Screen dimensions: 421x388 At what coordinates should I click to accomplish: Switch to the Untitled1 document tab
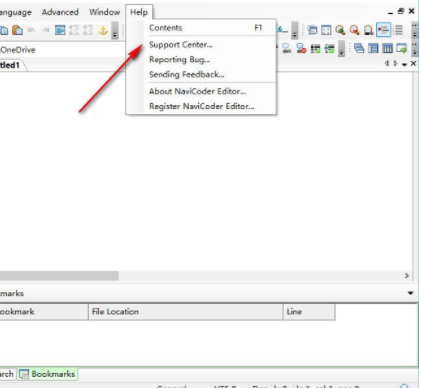[12, 65]
